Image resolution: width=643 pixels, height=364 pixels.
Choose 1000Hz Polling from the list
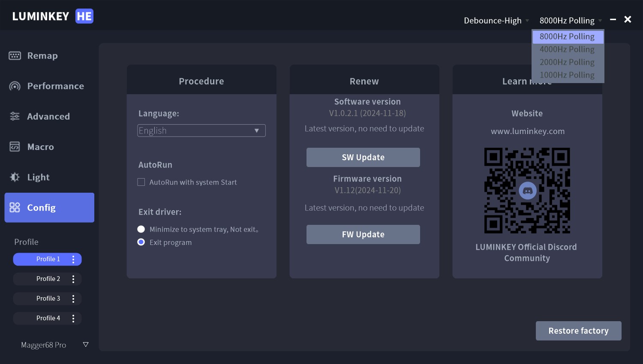[568, 75]
